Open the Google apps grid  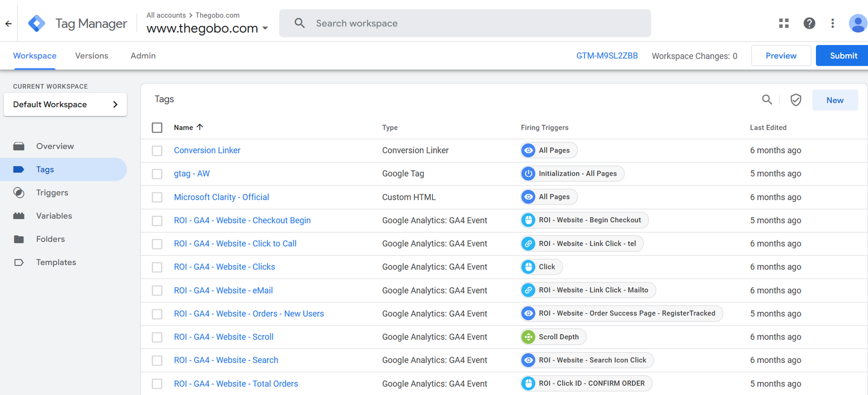[783, 23]
